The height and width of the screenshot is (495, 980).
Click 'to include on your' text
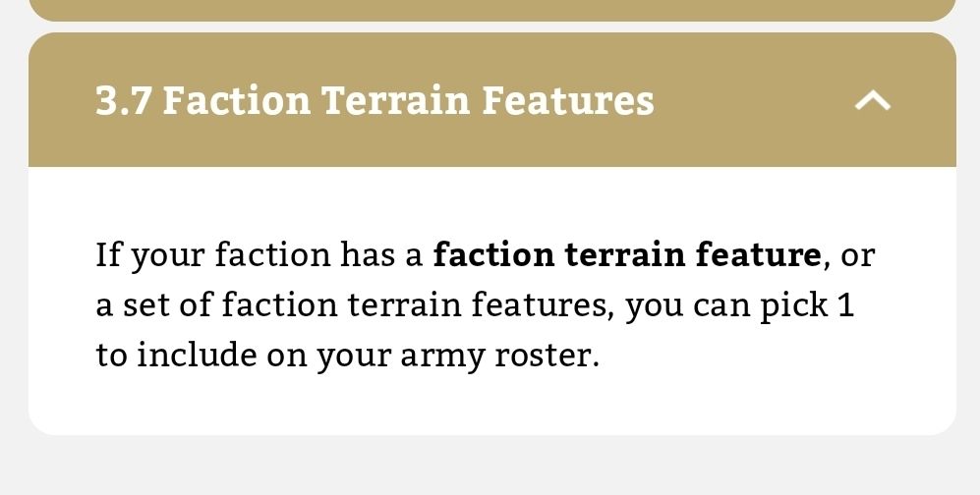click(x=242, y=355)
